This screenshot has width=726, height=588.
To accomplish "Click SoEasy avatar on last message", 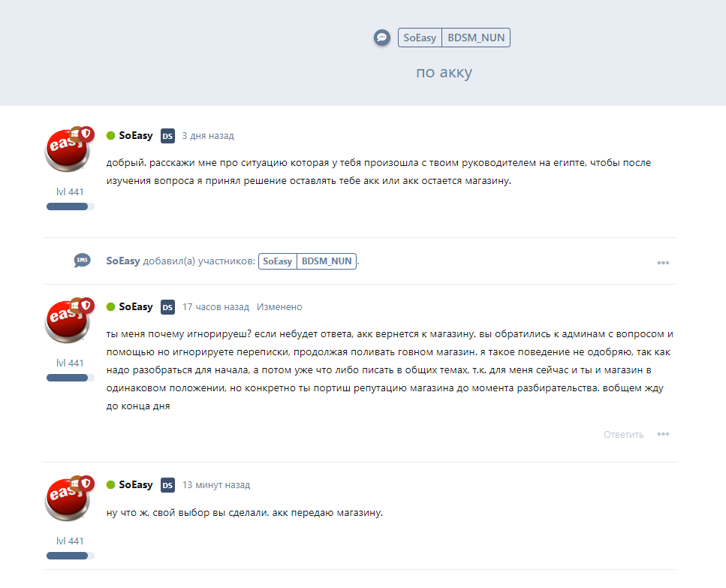I will pyautogui.click(x=68, y=499).
